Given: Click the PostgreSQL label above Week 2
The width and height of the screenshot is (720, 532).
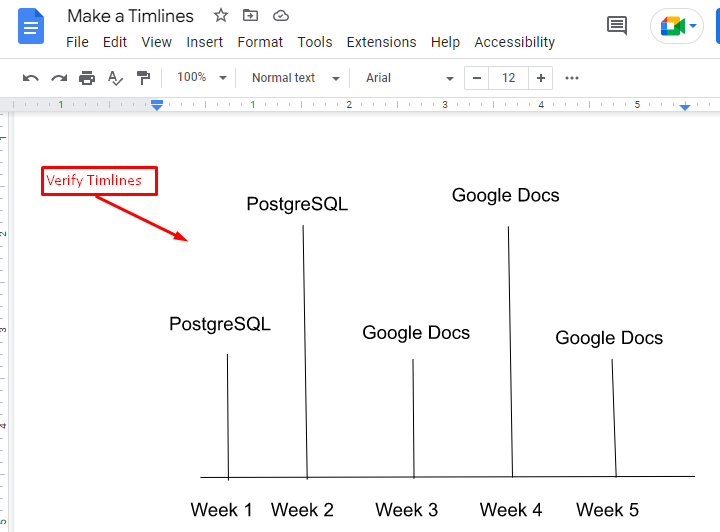Looking at the screenshot, I should coord(297,204).
